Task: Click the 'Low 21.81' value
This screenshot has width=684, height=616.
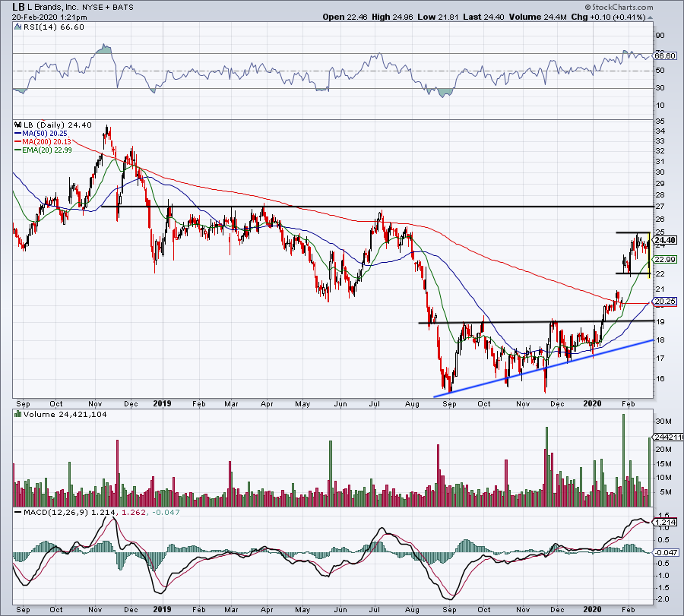Action: 438,17
